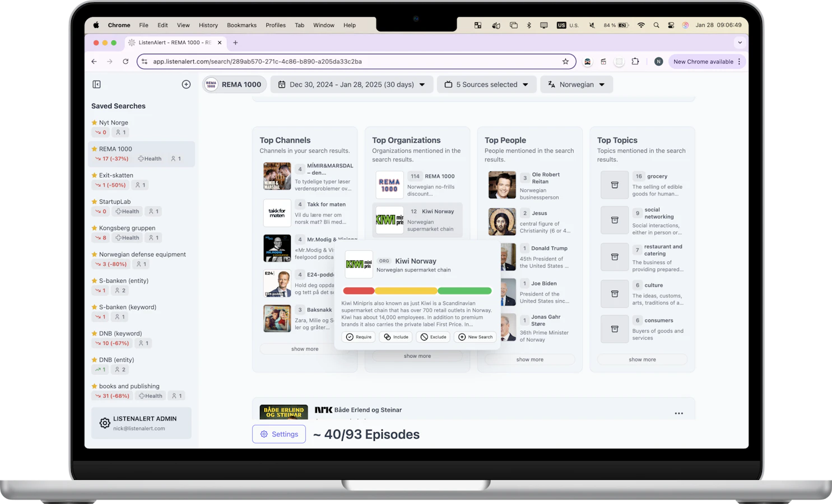This screenshot has height=504, width=832.
Task: Click the Health badge on books and publishing
Action: pos(151,396)
